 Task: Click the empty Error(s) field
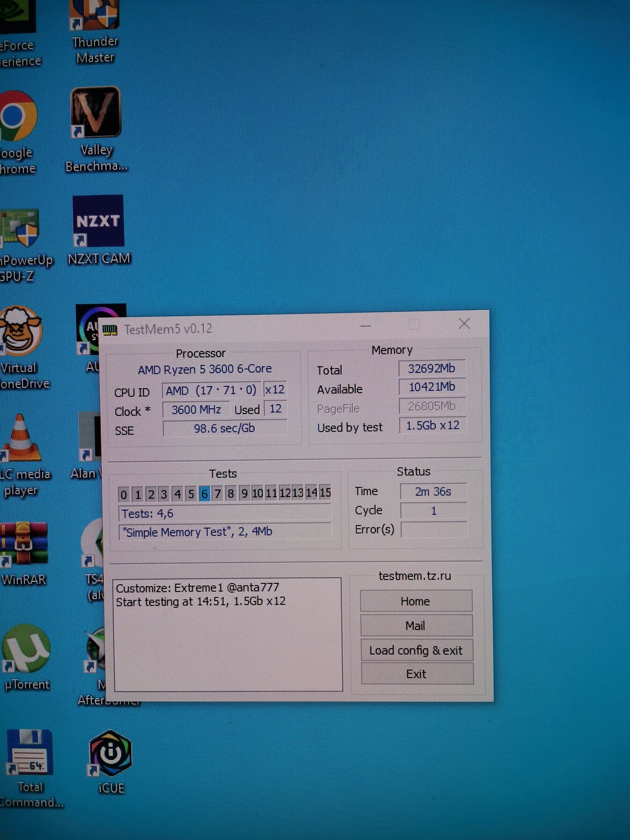click(x=434, y=530)
